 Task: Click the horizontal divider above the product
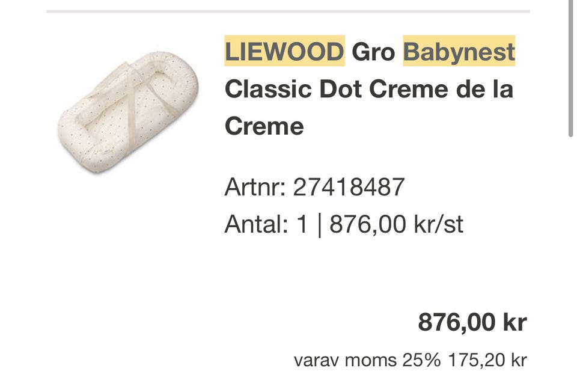288,11
